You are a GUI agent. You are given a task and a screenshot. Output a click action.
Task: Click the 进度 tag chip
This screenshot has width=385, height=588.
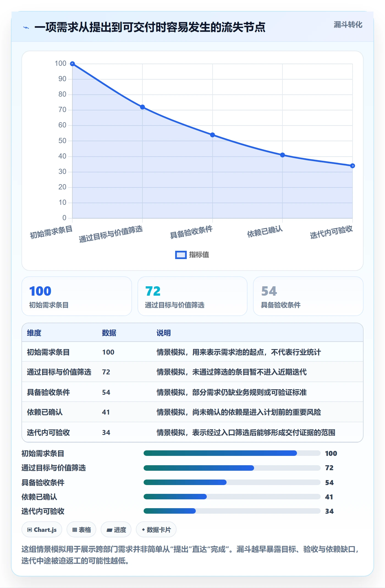point(116,530)
